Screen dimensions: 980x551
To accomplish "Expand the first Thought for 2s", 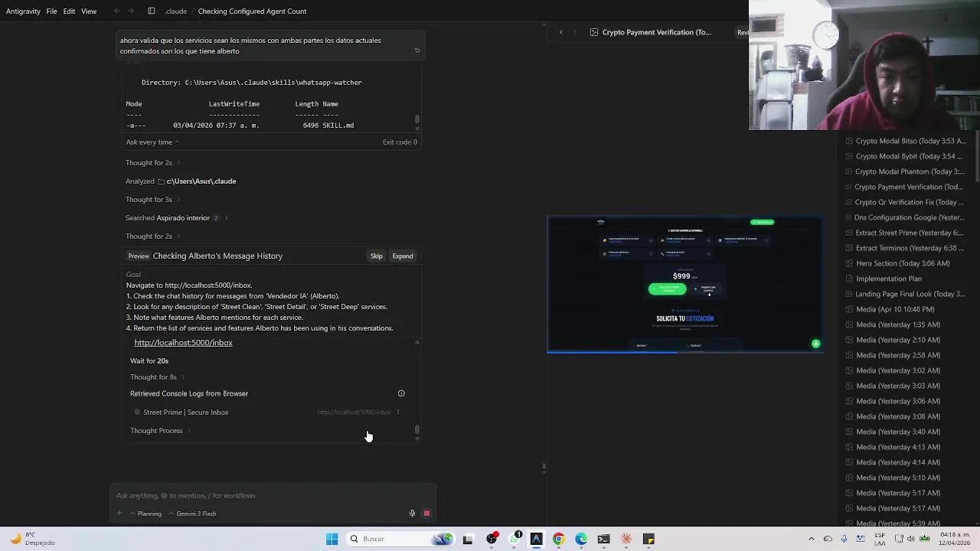I will (153, 163).
